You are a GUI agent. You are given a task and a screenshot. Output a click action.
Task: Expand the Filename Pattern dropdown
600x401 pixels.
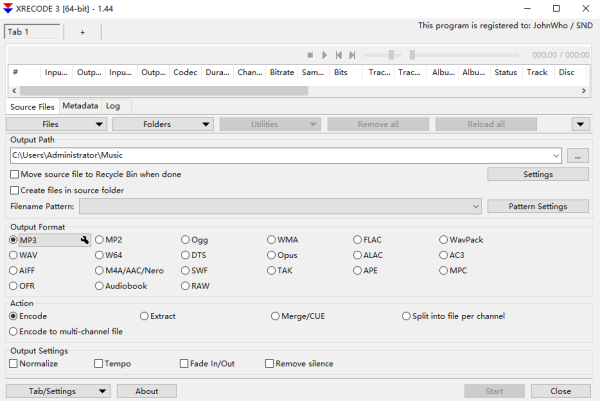(476, 206)
